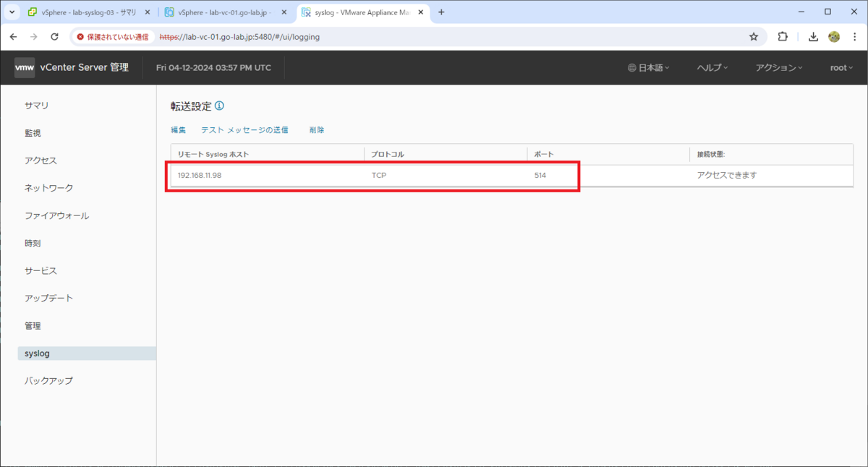Close the lab-vc-01.go-lab.jp browser tab

click(x=284, y=12)
